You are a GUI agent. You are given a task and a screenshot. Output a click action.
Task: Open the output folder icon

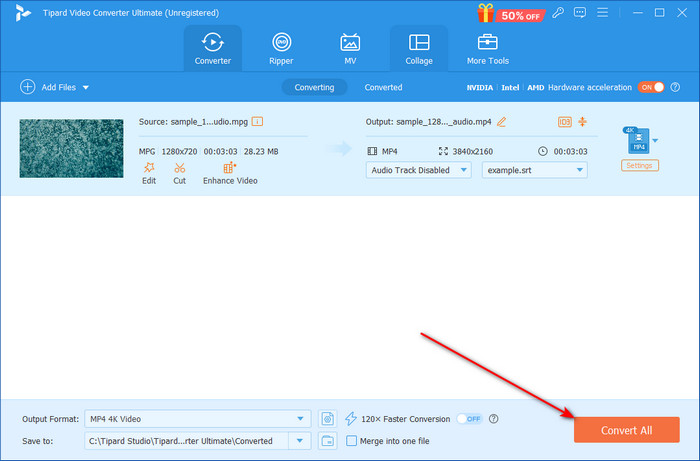click(x=328, y=441)
